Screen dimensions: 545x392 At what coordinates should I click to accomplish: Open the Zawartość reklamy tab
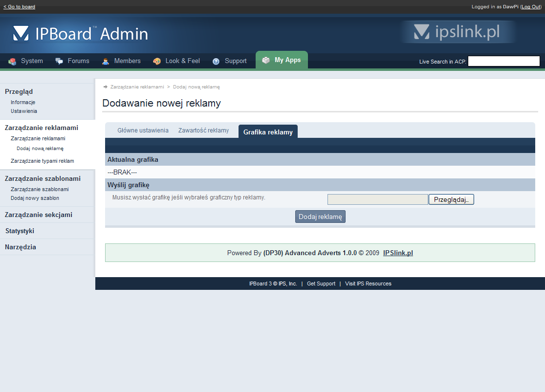(203, 131)
